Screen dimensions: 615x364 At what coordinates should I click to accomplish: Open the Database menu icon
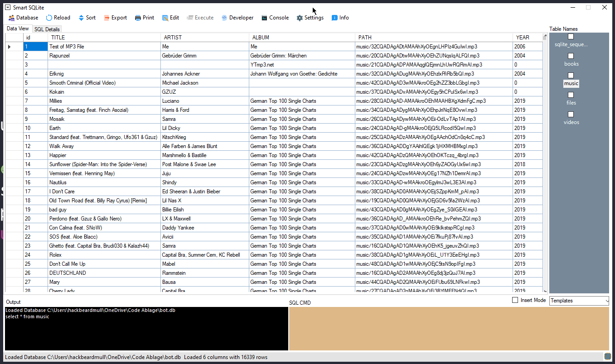(11, 18)
